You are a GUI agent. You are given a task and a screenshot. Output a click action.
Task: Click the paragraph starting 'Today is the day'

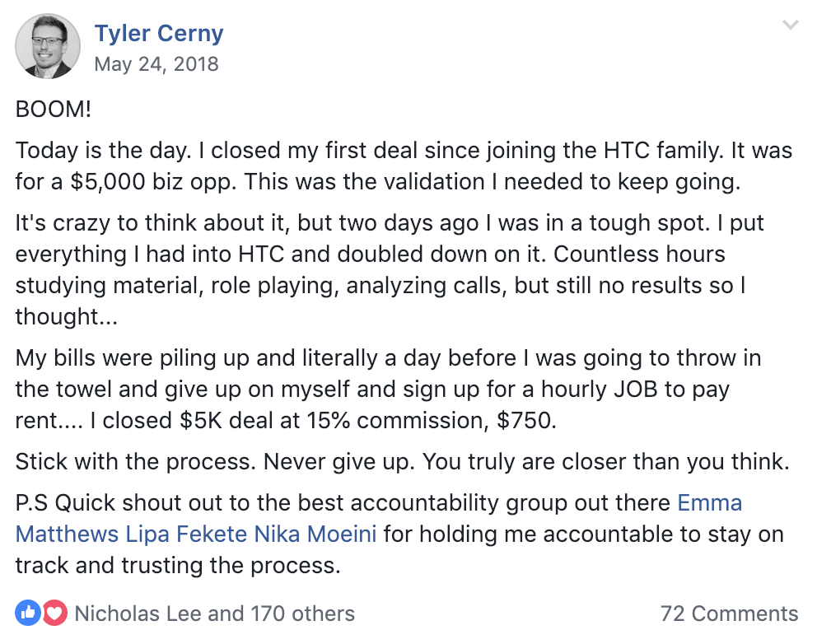pos(404,166)
